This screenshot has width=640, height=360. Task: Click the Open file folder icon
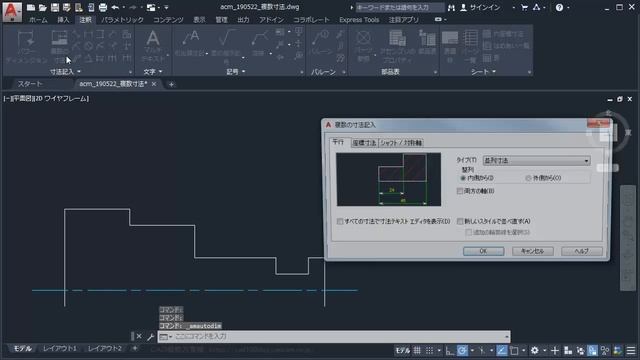42,7
